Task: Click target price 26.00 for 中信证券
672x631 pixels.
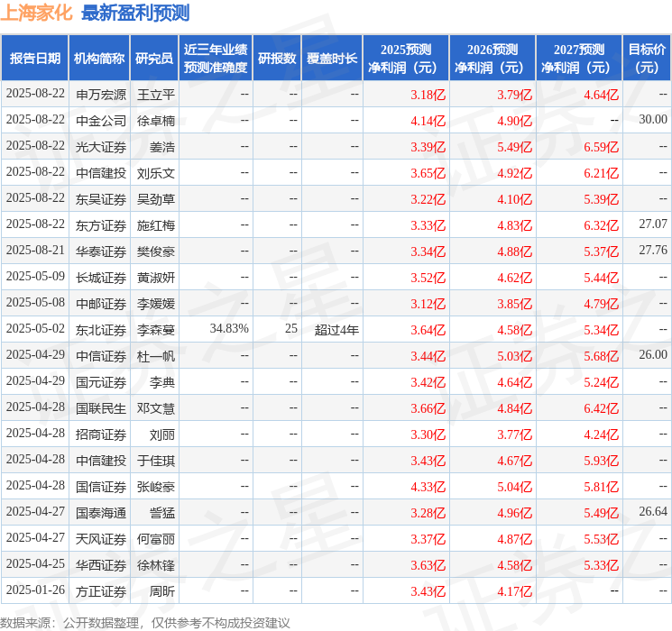Action: click(x=653, y=354)
